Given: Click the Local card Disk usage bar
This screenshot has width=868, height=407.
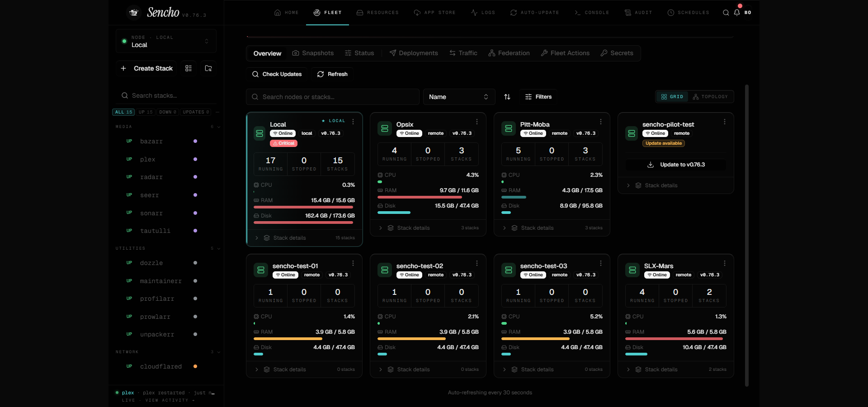Looking at the screenshot, I should (x=303, y=222).
